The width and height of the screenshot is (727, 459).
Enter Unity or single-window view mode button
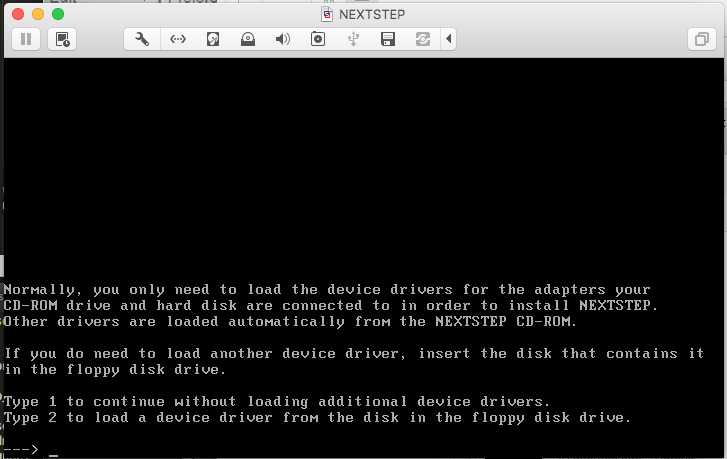coord(701,39)
